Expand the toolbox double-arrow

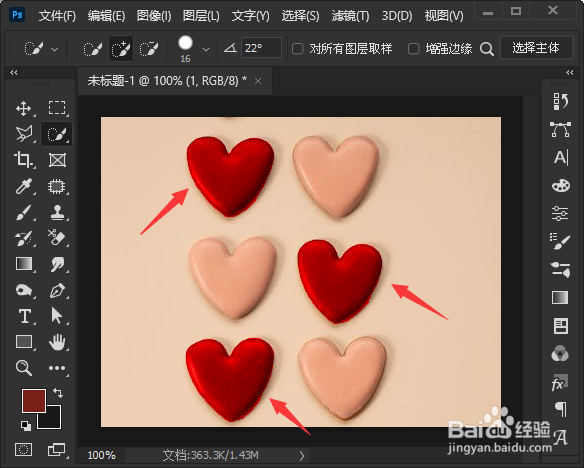coord(14,72)
